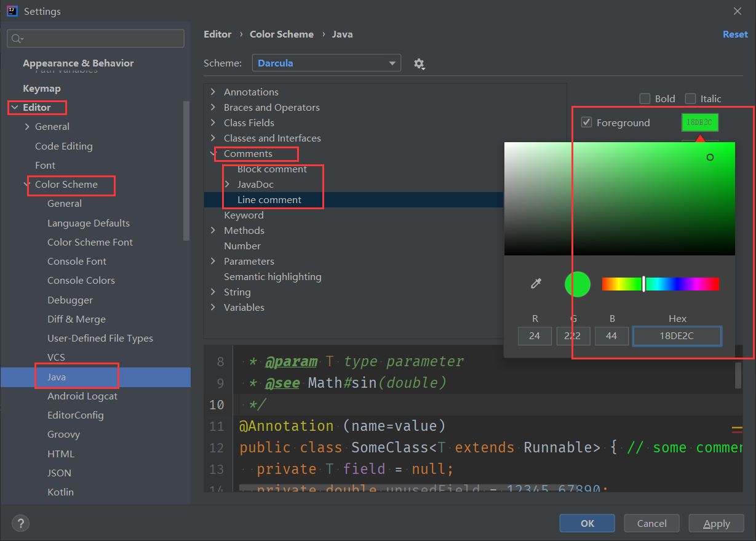Click the IntelliJ icon in title bar
This screenshot has width=756, height=541.
[12, 10]
